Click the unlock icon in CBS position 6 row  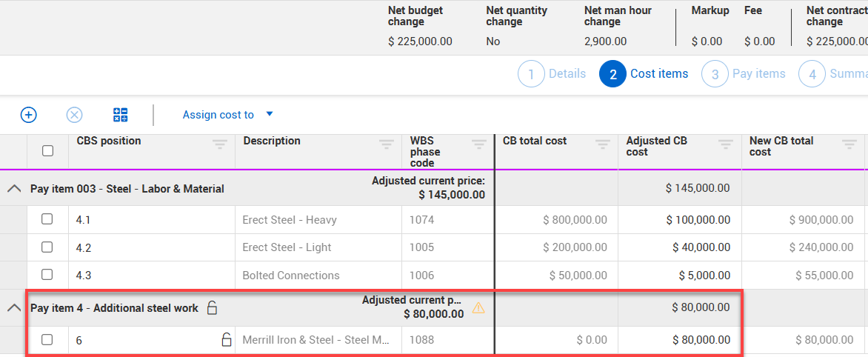click(227, 340)
